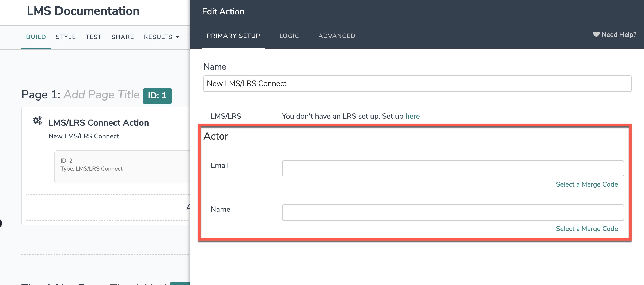The image size is (644, 285).
Task: Go to the Style tab
Action: point(66,37)
